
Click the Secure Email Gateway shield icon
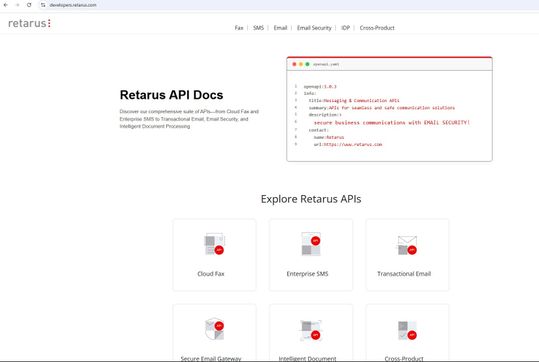pyautogui.click(x=214, y=329)
